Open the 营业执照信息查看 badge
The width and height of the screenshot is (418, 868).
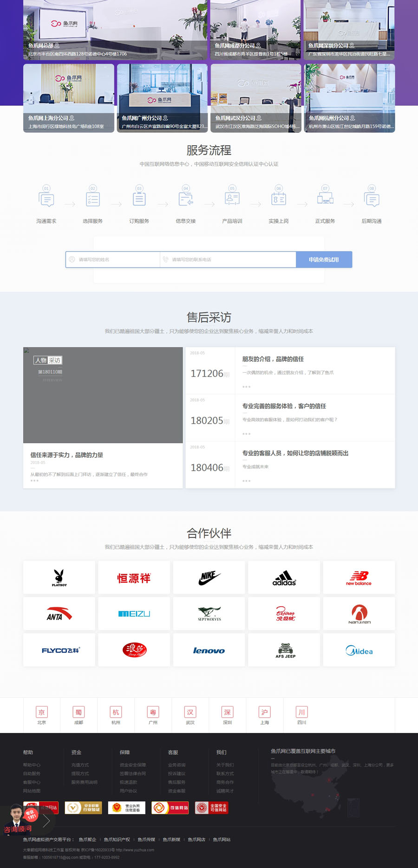tap(127, 808)
